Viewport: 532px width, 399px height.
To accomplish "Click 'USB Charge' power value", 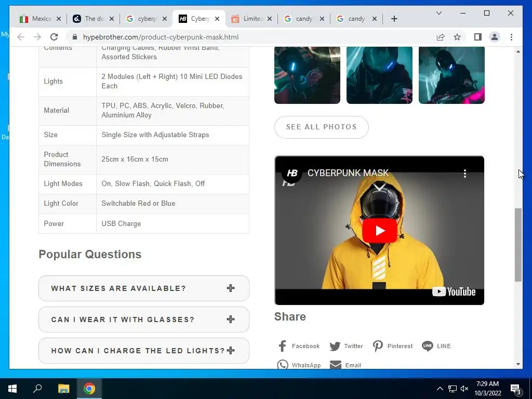I will click(121, 223).
